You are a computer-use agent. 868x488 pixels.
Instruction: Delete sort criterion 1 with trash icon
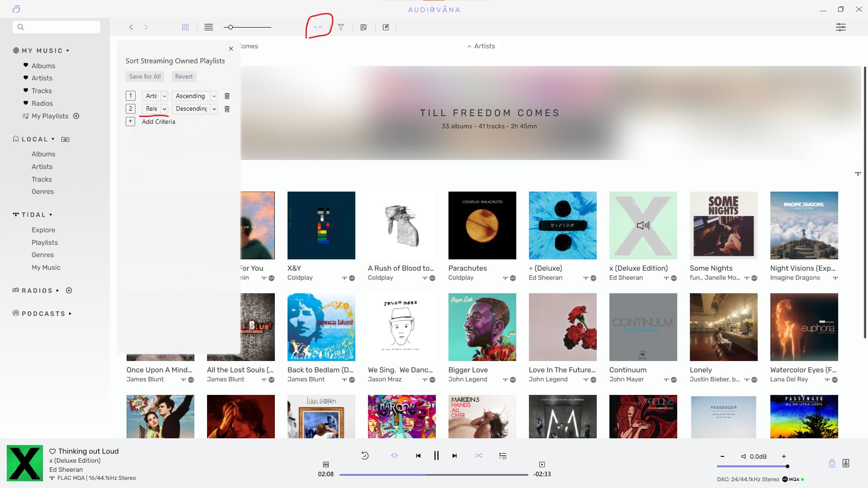[x=227, y=96]
